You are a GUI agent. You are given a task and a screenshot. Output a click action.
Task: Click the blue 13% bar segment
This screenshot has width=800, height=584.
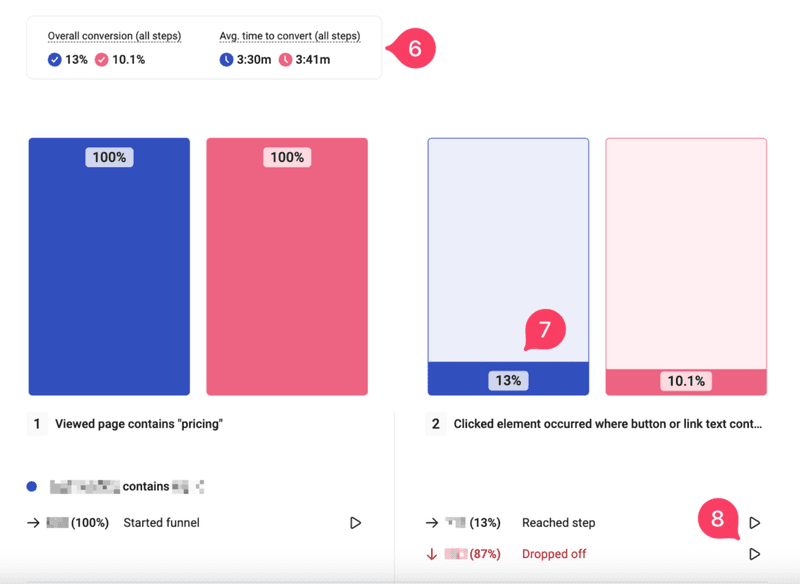[x=508, y=379]
